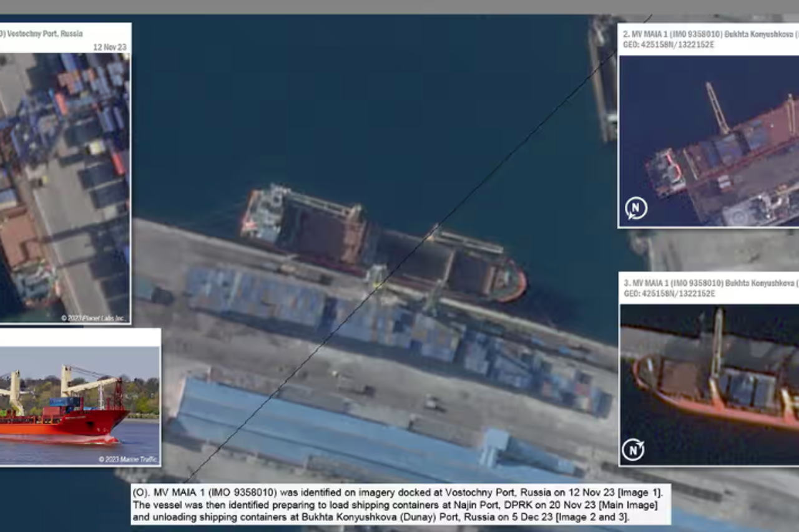Click the yellow crane in Image 2
Screen dimensions: 799x532
click(x=717, y=108)
